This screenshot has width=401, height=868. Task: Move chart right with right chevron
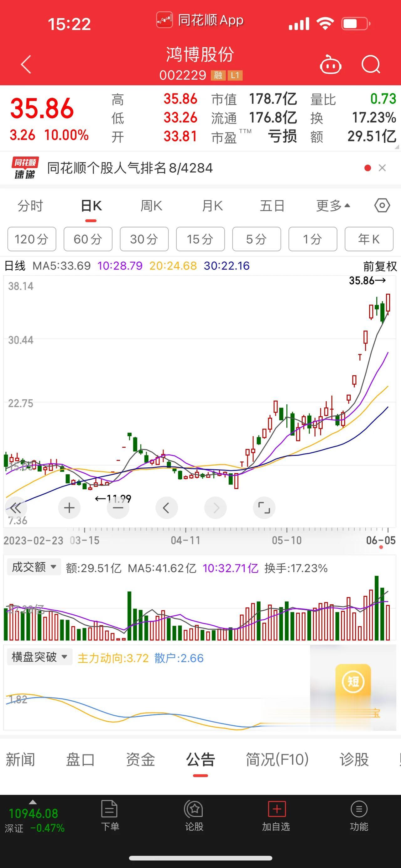[216, 508]
